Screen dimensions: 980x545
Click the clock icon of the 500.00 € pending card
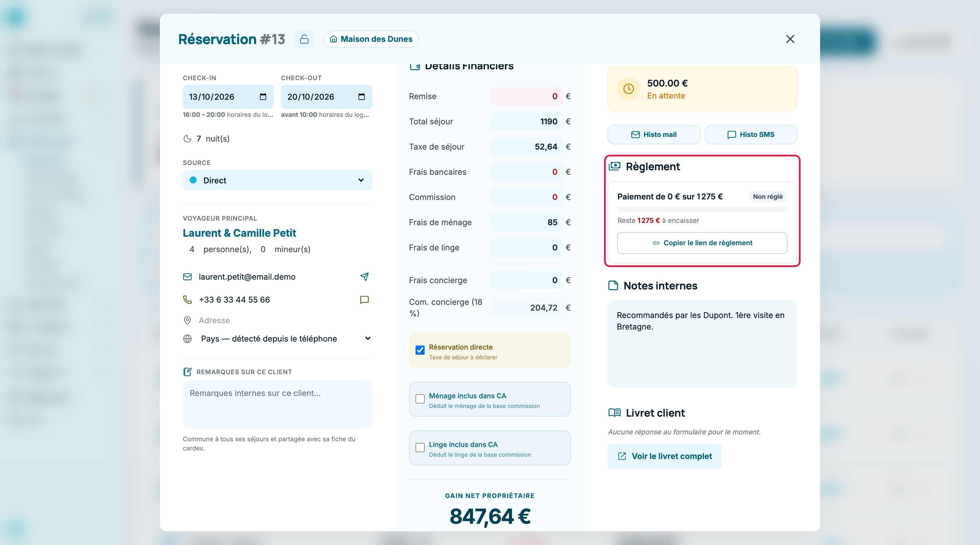628,89
